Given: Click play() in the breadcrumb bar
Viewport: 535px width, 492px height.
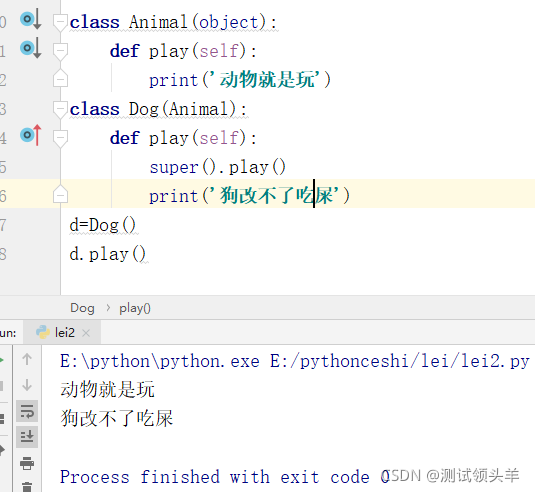Looking at the screenshot, I should point(135,308).
